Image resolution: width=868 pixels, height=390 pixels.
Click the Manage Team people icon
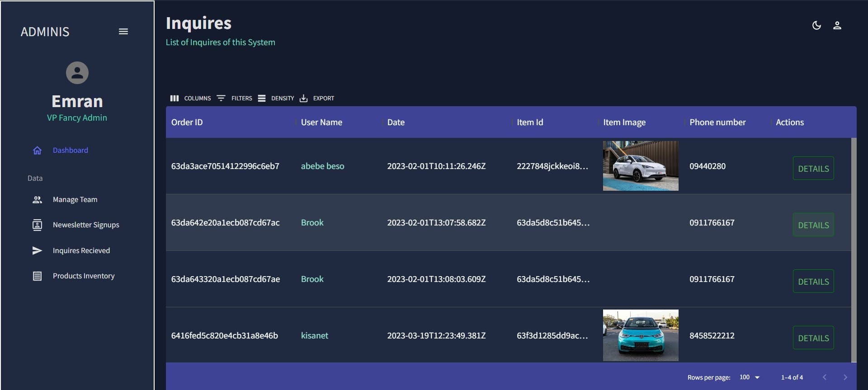[37, 200]
